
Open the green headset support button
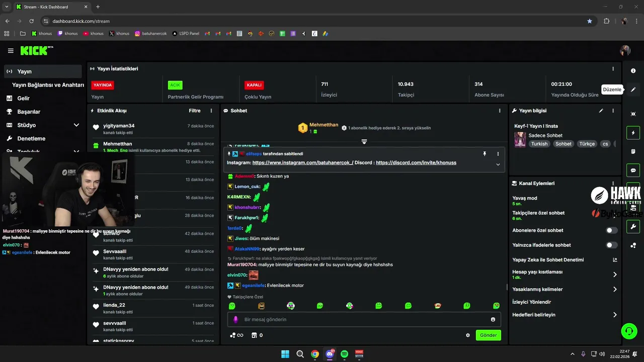point(629,331)
